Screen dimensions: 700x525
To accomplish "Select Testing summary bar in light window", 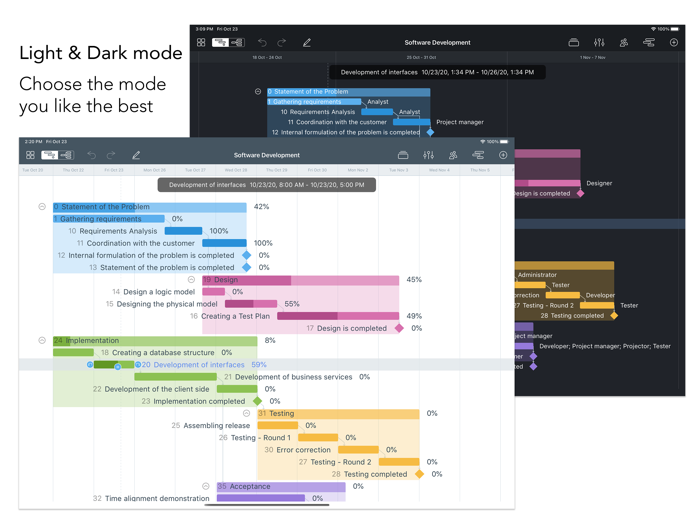I will (x=338, y=413).
